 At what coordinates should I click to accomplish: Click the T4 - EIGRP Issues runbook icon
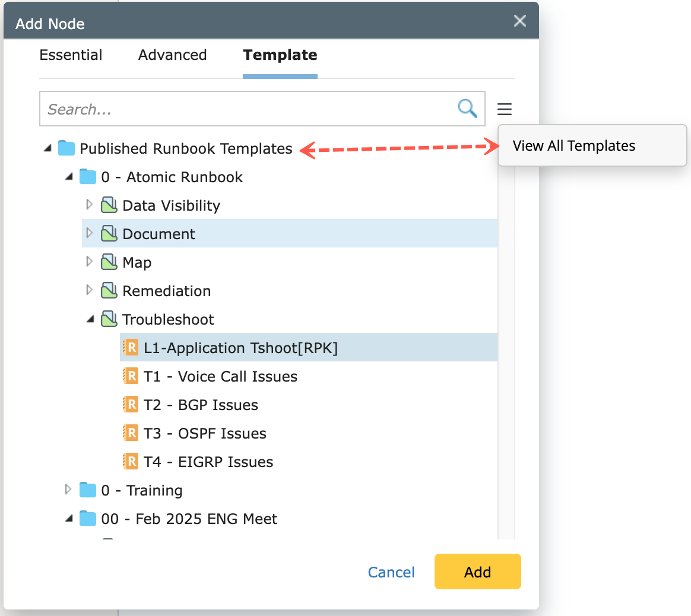[x=131, y=462]
